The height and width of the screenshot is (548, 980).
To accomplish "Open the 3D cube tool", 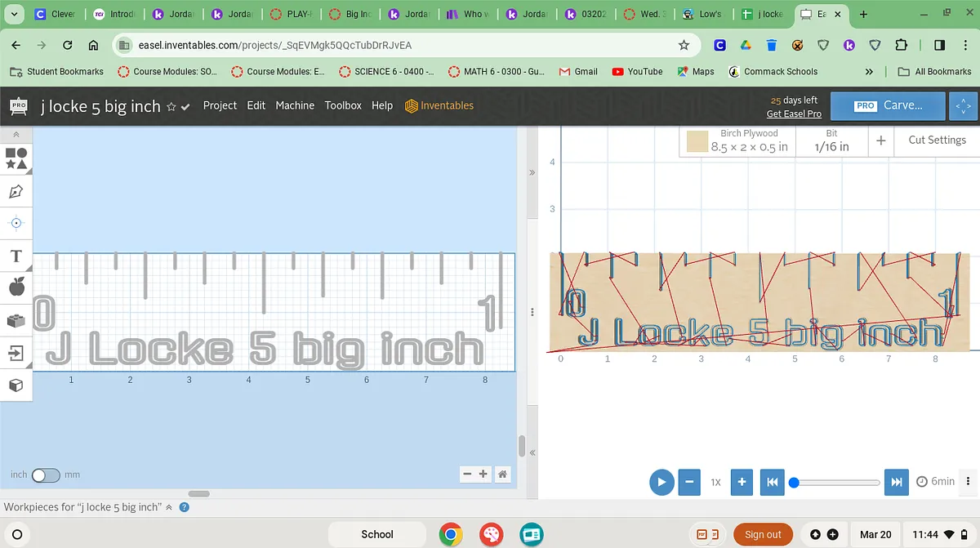I will (x=16, y=385).
